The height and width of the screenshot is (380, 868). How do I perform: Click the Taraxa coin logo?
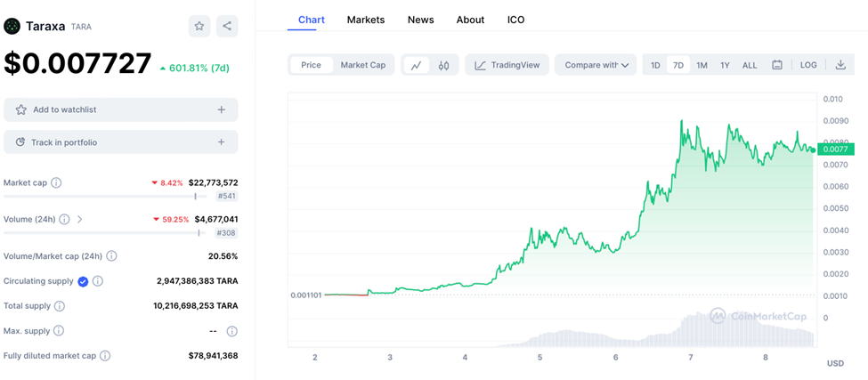click(x=12, y=26)
